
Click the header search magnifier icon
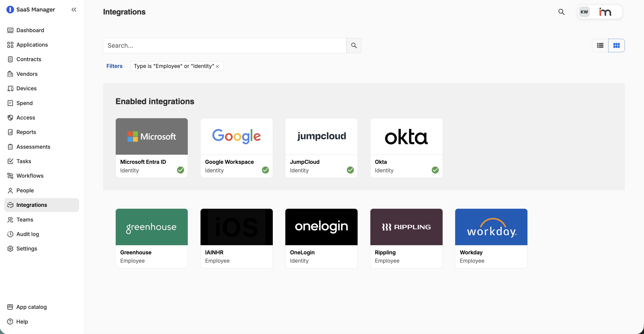561,12
